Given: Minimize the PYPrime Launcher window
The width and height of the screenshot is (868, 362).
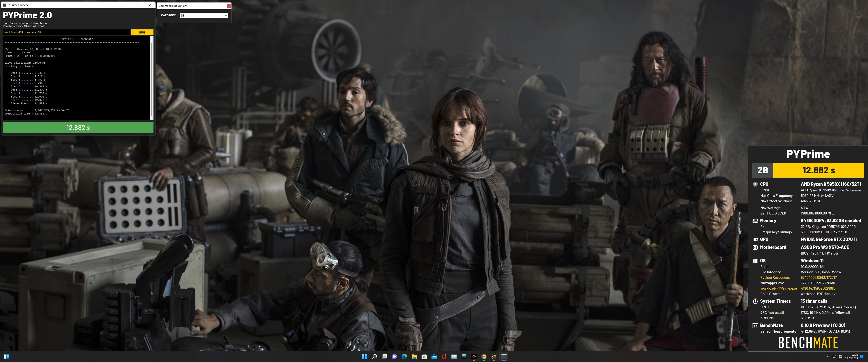Looking at the screenshot, I should tap(130, 5).
